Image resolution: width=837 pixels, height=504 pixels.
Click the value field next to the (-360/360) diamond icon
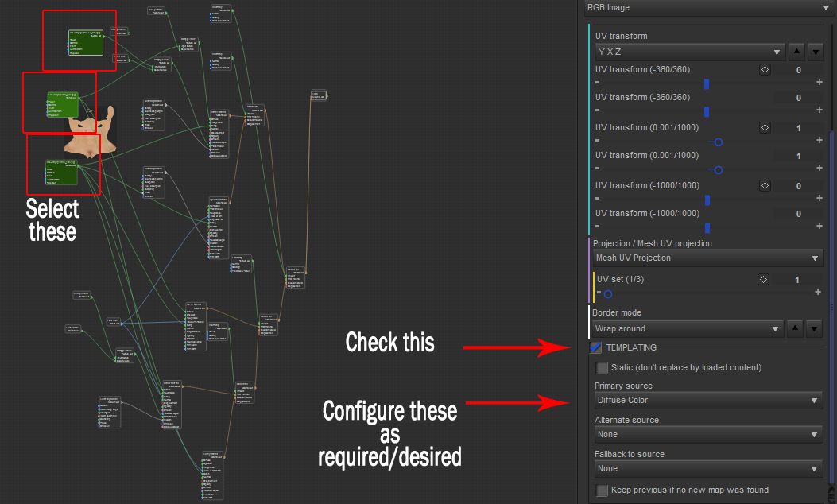tap(799, 70)
